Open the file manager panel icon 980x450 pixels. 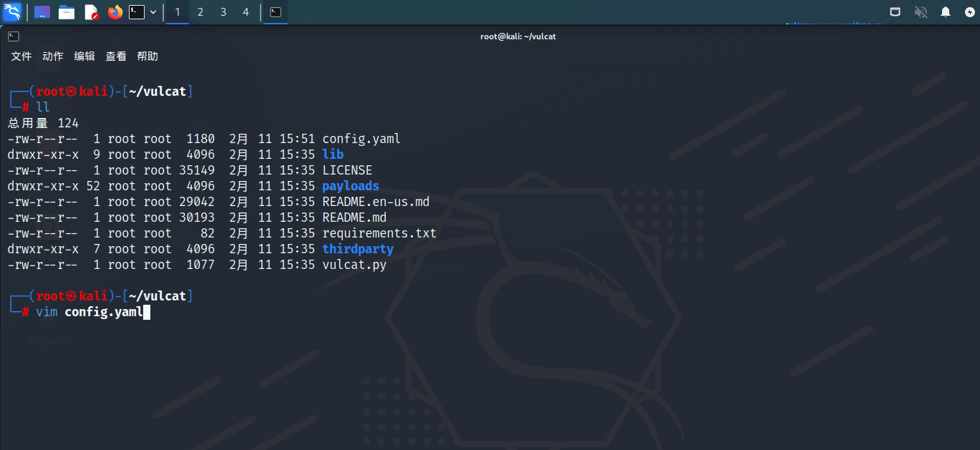click(67, 12)
